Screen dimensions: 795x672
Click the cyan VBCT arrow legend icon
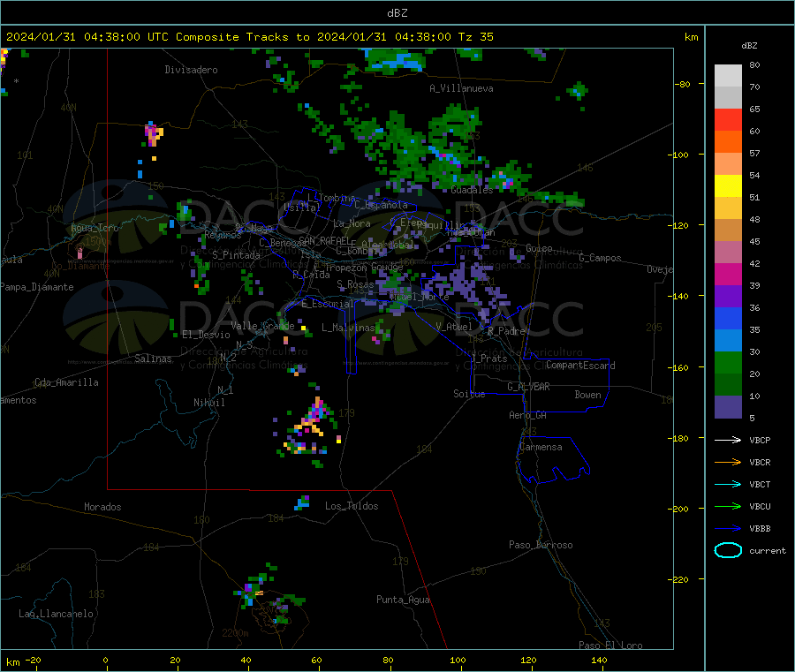pos(728,485)
